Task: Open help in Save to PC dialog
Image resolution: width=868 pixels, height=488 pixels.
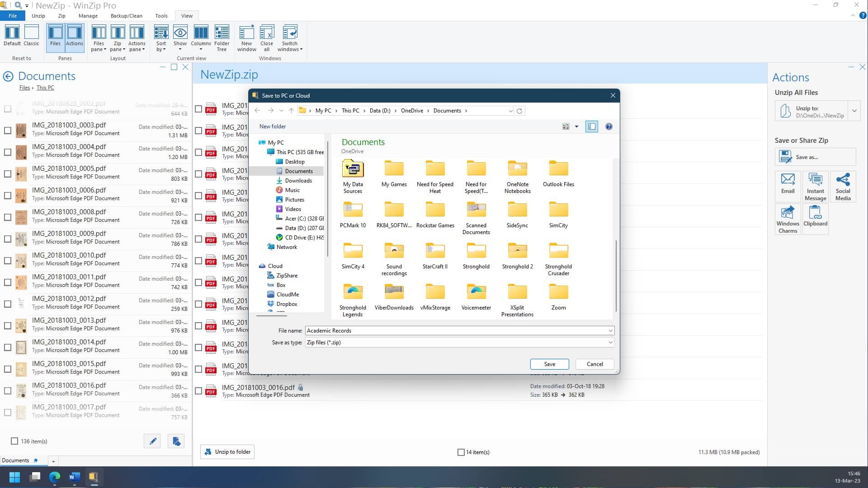Action: coord(609,127)
